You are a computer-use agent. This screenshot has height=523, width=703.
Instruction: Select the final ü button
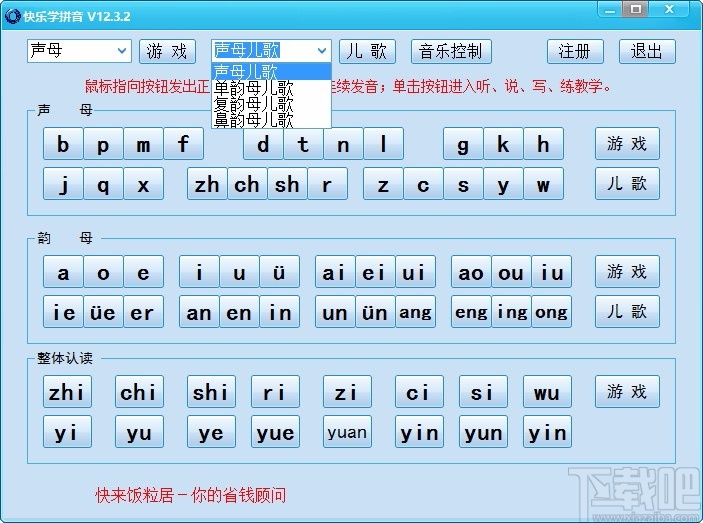[x=279, y=272]
